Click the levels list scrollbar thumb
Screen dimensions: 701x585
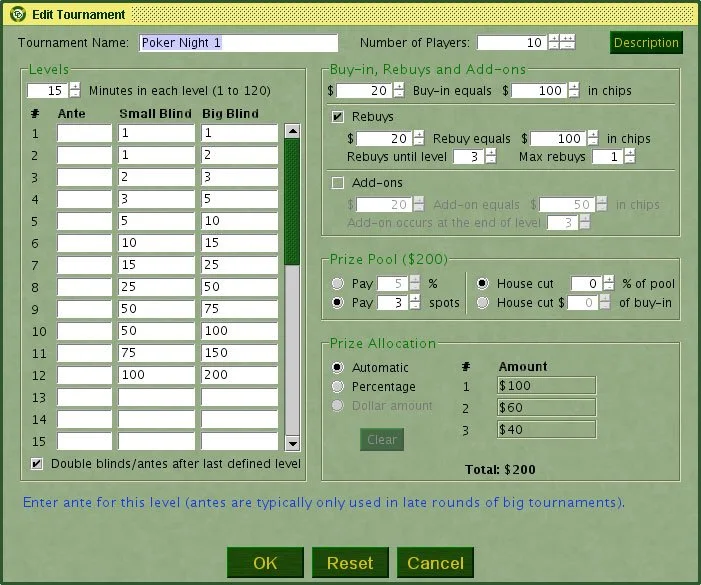(x=292, y=200)
